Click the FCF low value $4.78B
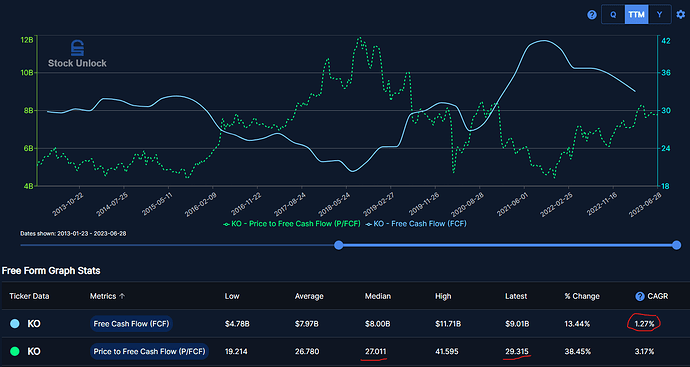The height and width of the screenshot is (367, 690). pyautogui.click(x=237, y=324)
